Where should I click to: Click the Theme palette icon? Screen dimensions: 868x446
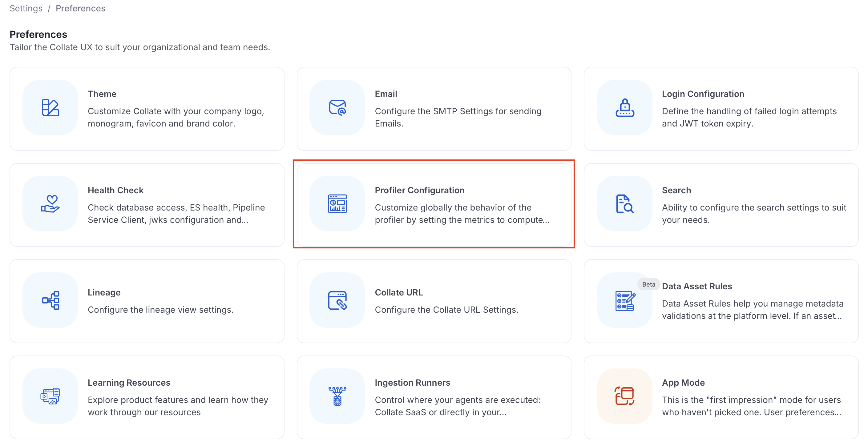pyautogui.click(x=50, y=107)
